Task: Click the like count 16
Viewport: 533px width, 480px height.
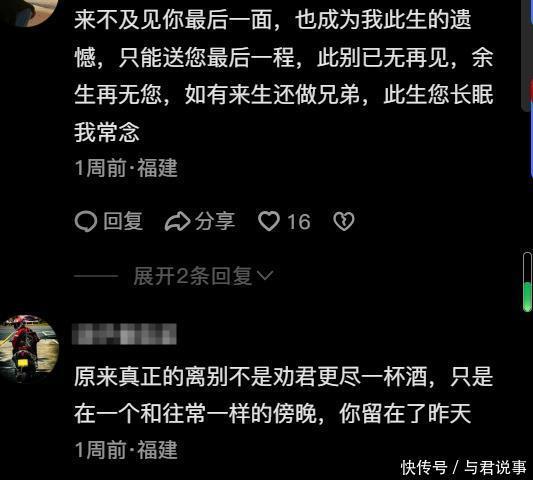Action: (x=299, y=222)
